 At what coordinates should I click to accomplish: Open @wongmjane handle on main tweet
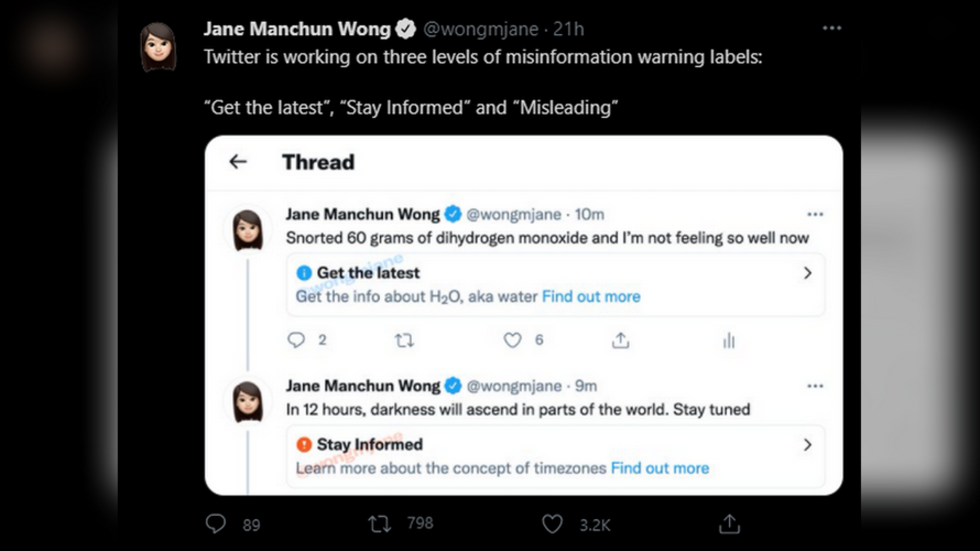[x=481, y=29]
